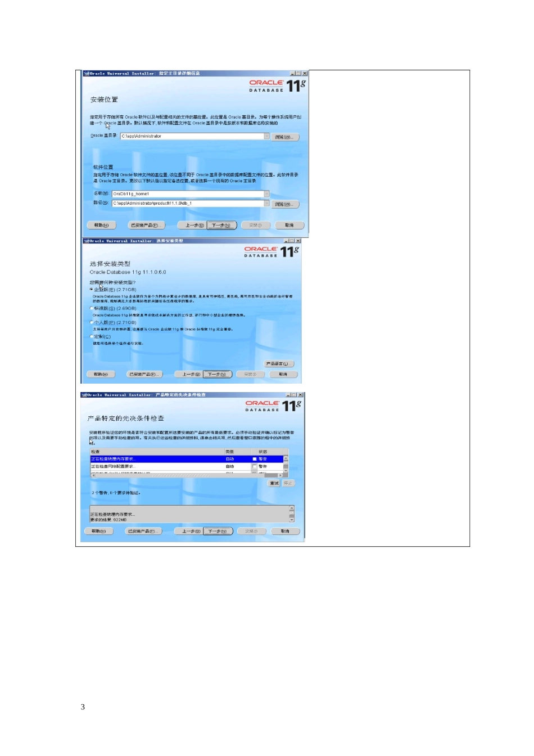Screen dimensions: 534x756
Task: Click the installer icon in 指定主目录详细信息 title bar
Action: [x=86, y=73]
